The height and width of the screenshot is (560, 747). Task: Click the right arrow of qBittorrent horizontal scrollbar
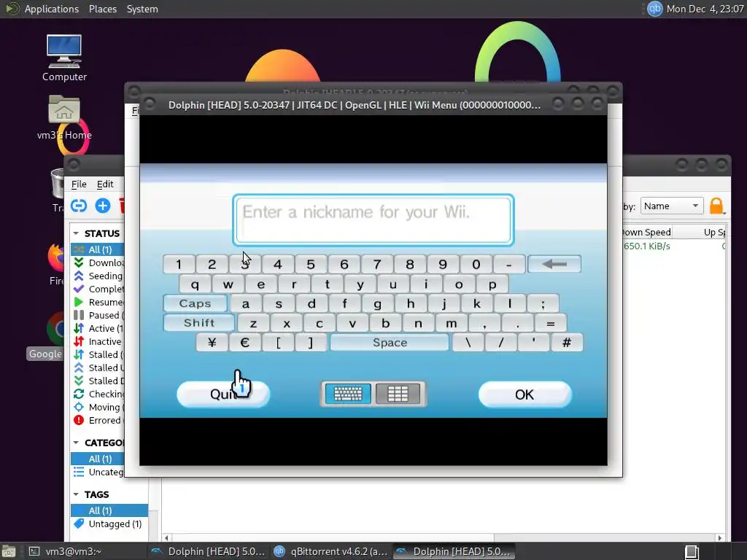720,538
